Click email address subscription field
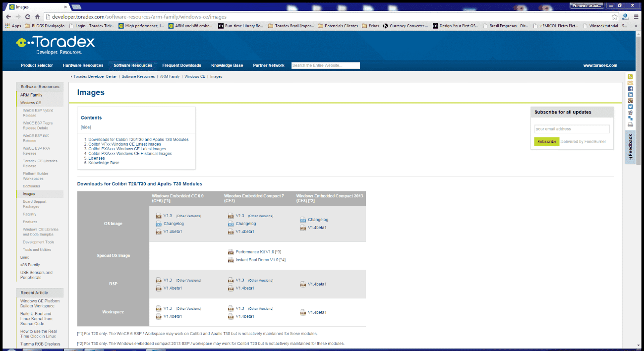Image resolution: width=644 pixels, height=351 pixels. (572, 129)
